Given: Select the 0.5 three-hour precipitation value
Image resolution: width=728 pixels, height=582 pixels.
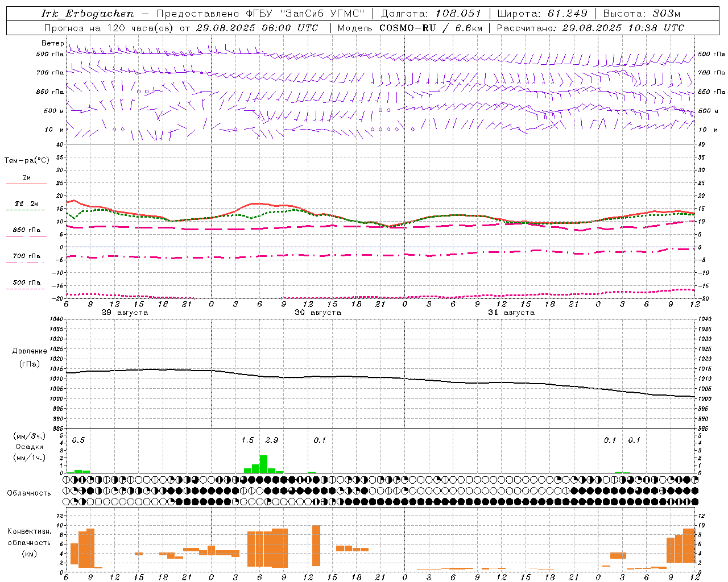Looking at the screenshot, I should click(78, 440).
